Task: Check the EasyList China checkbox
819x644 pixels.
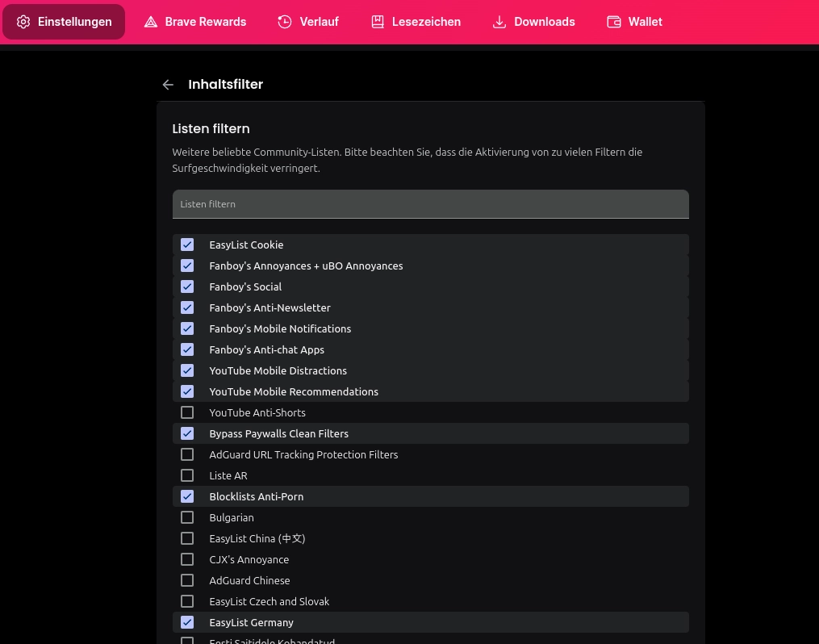Action: click(x=187, y=538)
